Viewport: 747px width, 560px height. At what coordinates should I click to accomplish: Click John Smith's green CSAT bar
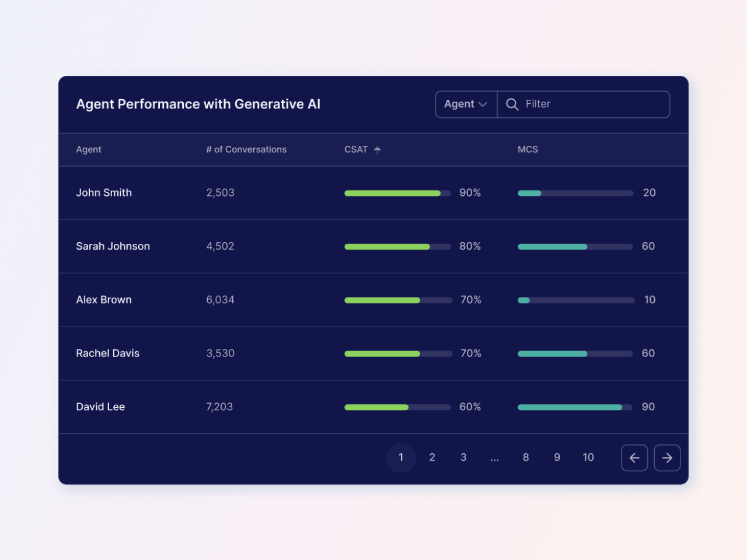point(392,193)
